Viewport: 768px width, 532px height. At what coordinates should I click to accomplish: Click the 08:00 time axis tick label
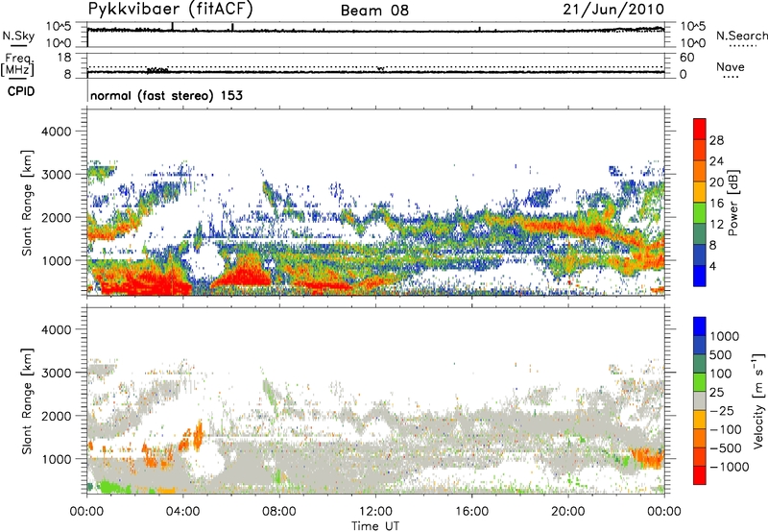point(279,512)
